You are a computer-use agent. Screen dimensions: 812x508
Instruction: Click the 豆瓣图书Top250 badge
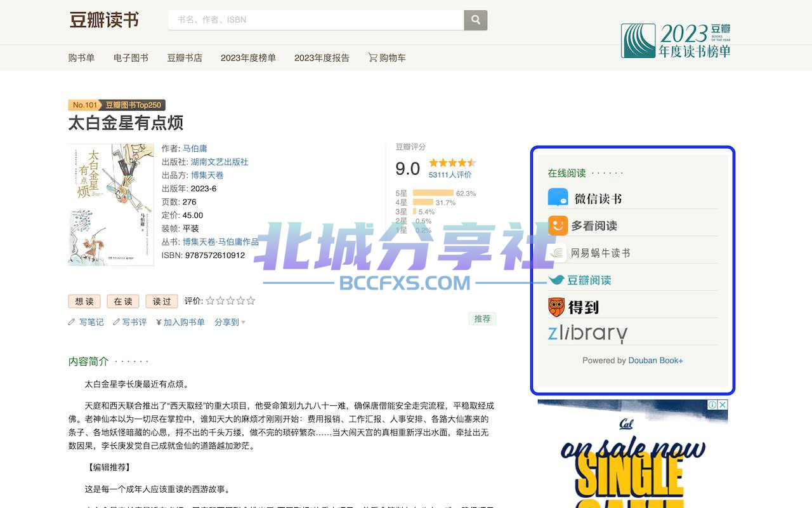click(x=133, y=105)
